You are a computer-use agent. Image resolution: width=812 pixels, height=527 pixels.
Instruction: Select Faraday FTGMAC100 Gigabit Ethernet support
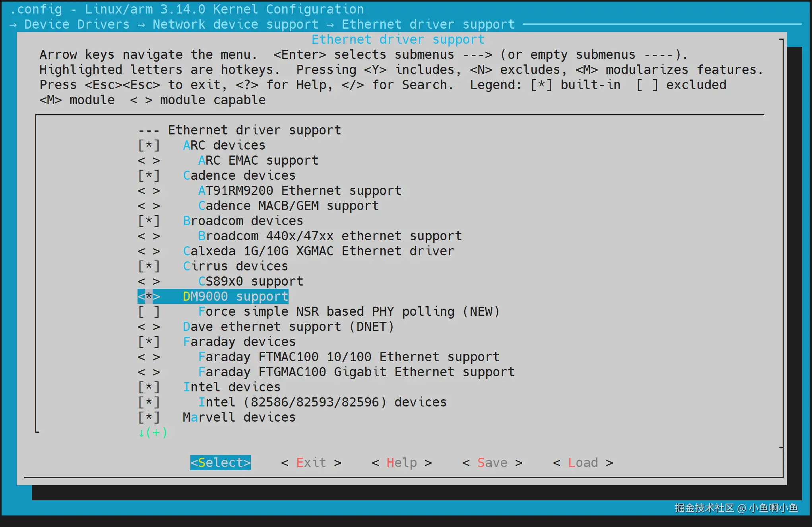click(356, 372)
